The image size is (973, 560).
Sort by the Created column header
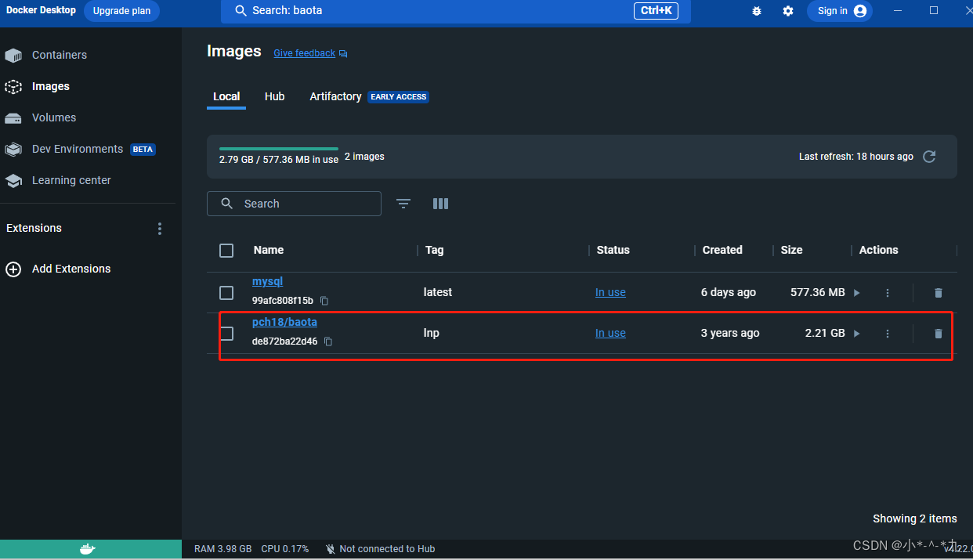(722, 250)
